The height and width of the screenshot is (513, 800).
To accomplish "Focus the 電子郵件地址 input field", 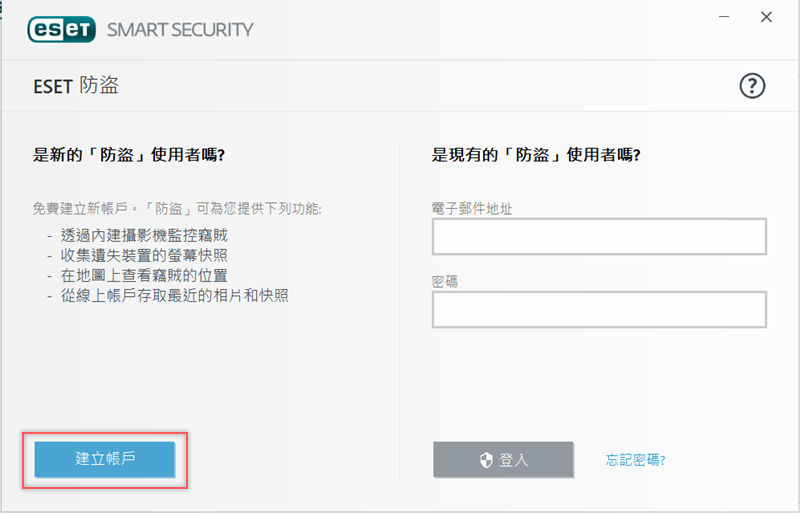I will pos(599,237).
